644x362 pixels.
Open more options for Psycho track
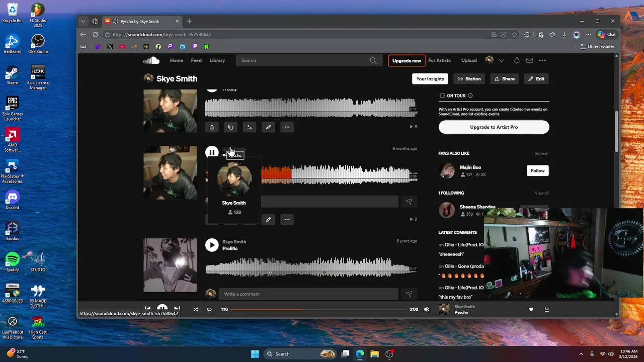(x=287, y=220)
